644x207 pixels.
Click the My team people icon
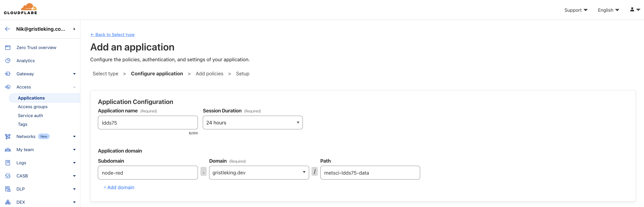point(8,149)
